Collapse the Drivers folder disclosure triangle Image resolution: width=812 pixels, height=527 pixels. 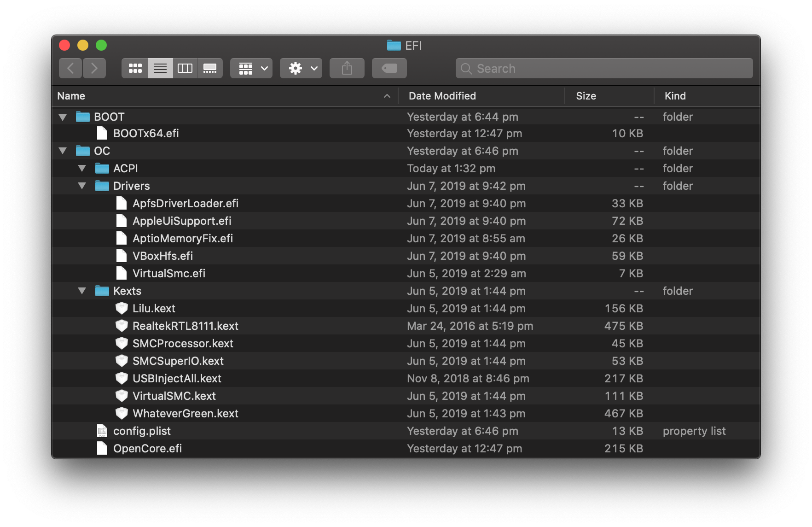pyautogui.click(x=82, y=186)
